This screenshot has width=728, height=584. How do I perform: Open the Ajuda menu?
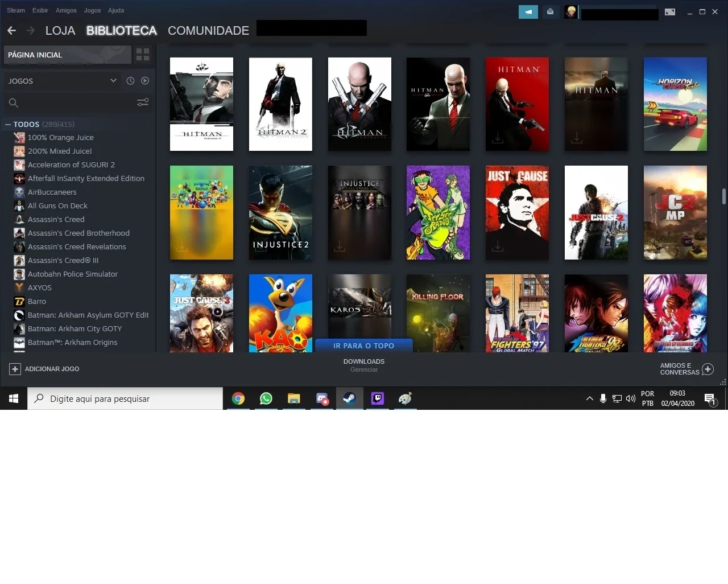(x=116, y=10)
